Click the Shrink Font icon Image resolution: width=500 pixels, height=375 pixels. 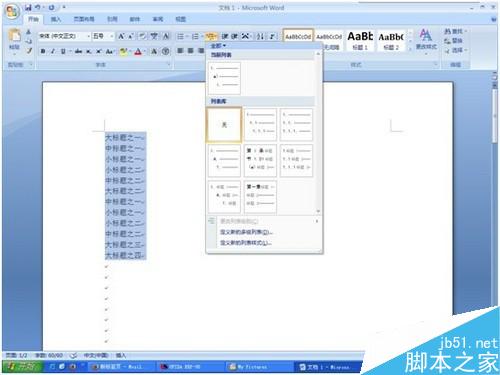[x=131, y=36]
